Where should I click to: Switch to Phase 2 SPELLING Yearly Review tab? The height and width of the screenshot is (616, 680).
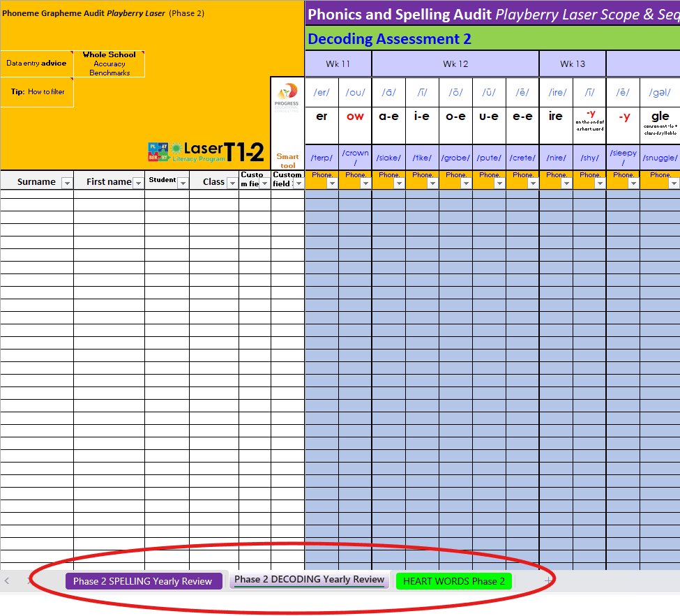pos(144,580)
